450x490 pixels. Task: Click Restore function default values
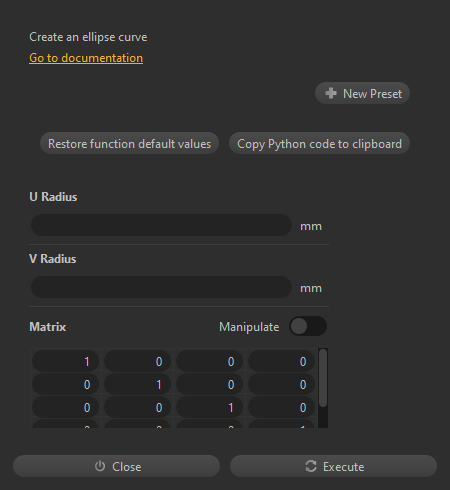click(129, 143)
